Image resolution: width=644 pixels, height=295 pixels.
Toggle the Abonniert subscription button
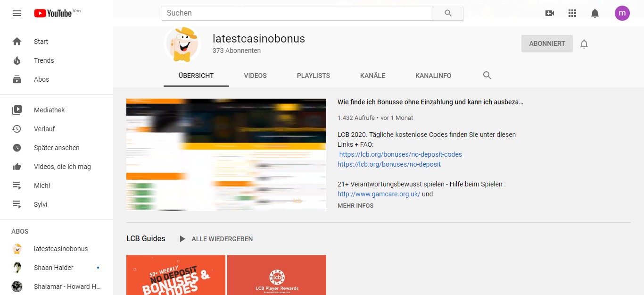click(547, 43)
